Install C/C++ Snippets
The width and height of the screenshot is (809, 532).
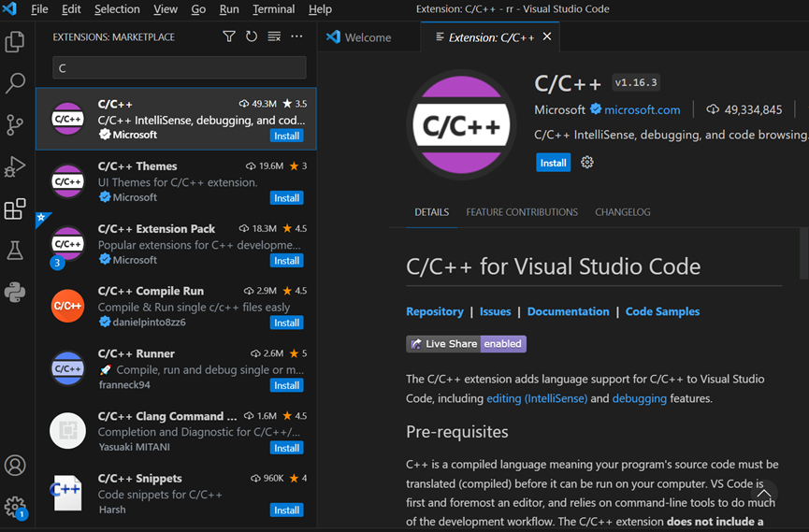286,510
